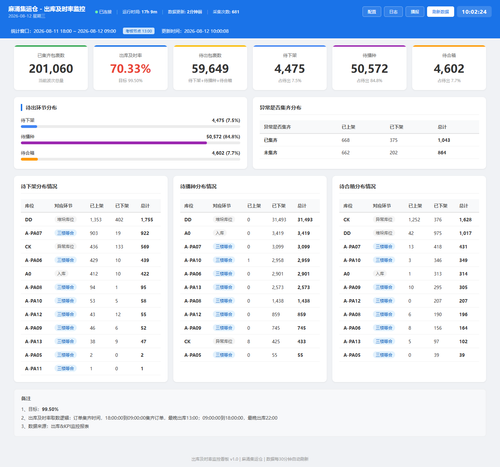Viewport: 500px width, 467px height.
Task: Click the A-PA07 row with total 3,099
Action: 250,247
